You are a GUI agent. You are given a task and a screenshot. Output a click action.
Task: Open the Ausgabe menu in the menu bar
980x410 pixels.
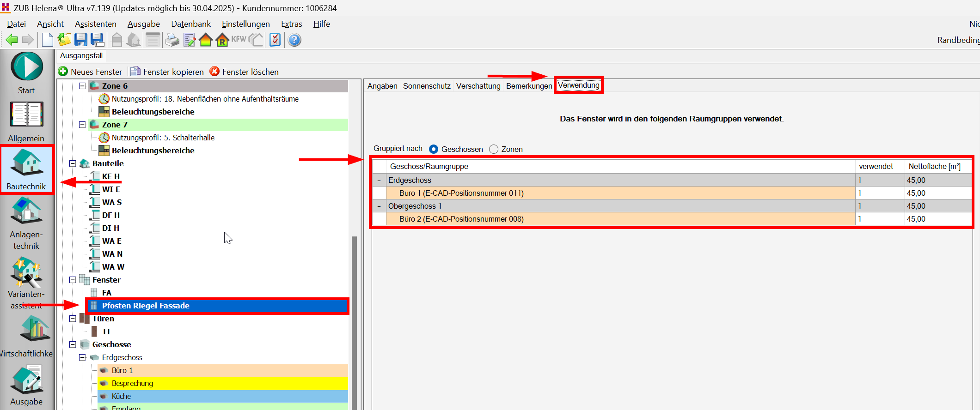144,24
